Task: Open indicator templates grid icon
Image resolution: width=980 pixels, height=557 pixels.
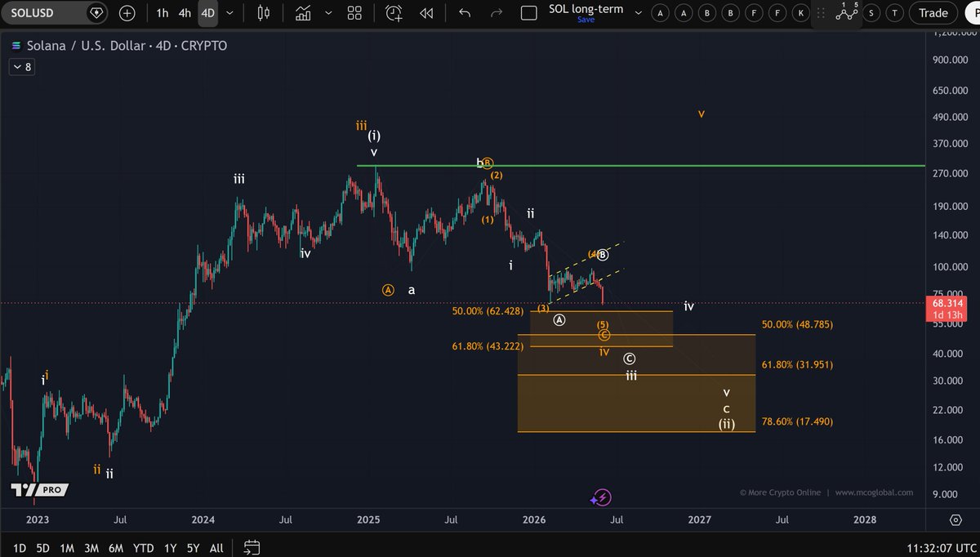Action: pos(354,13)
